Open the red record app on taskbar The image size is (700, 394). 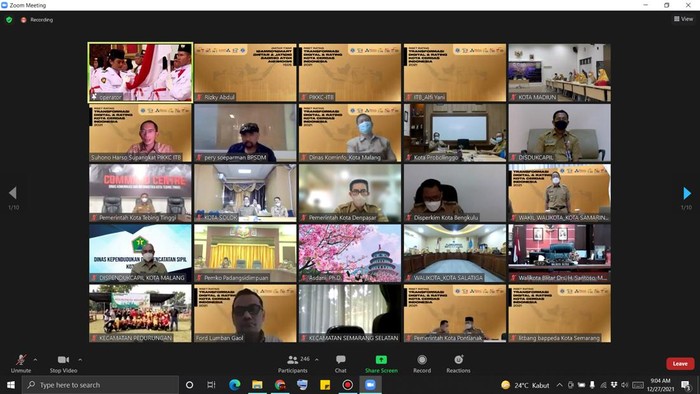click(x=348, y=385)
